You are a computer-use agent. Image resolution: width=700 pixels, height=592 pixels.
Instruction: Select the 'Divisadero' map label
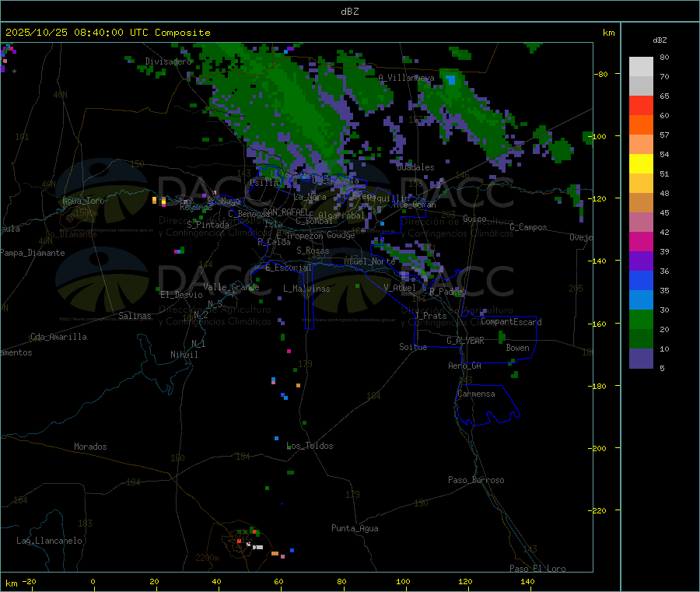(x=168, y=61)
